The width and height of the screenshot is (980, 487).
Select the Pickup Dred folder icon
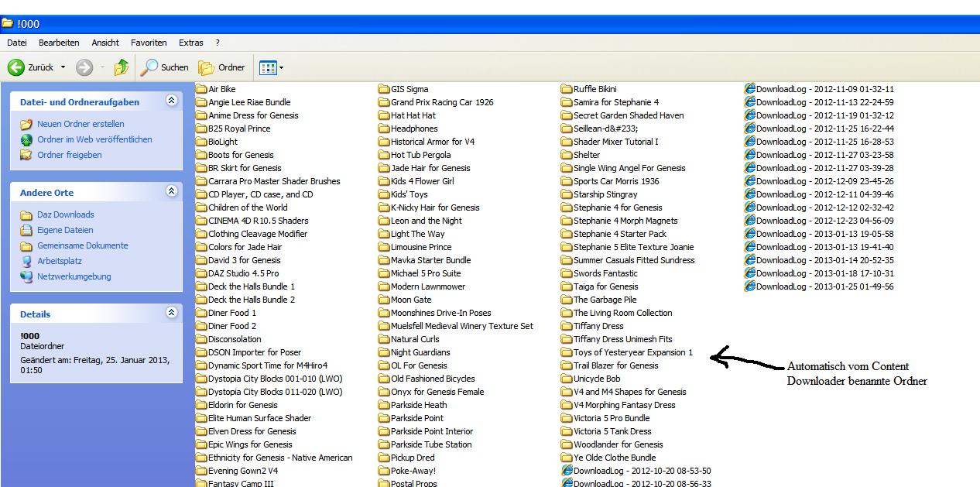tap(384, 458)
